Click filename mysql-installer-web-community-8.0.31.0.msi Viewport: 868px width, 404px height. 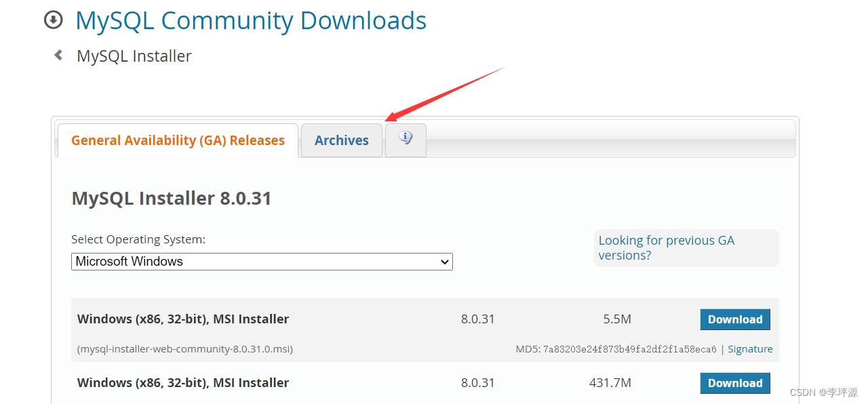[185, 349]
